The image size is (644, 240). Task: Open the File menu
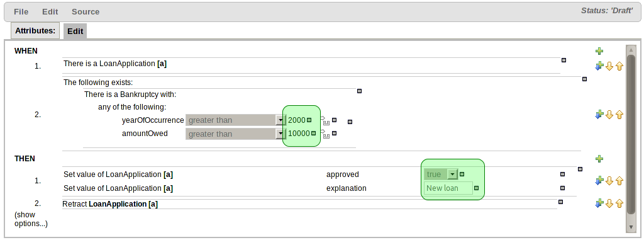tap(21, 11)
